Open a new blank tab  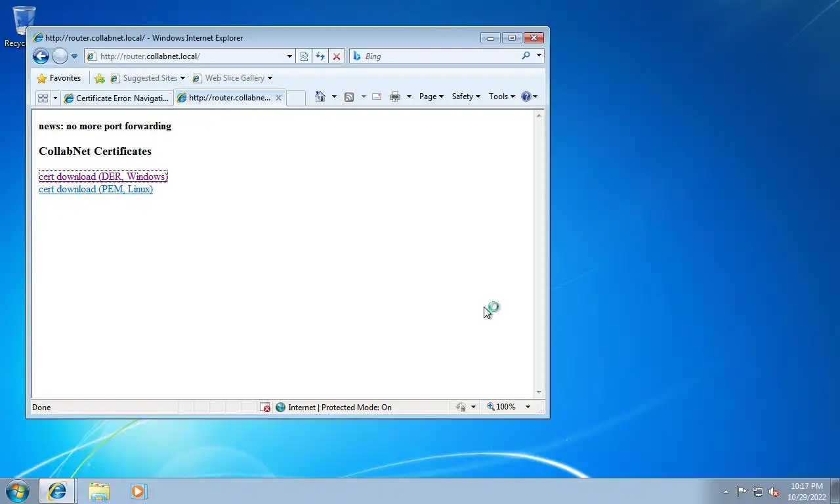point(296,98)
